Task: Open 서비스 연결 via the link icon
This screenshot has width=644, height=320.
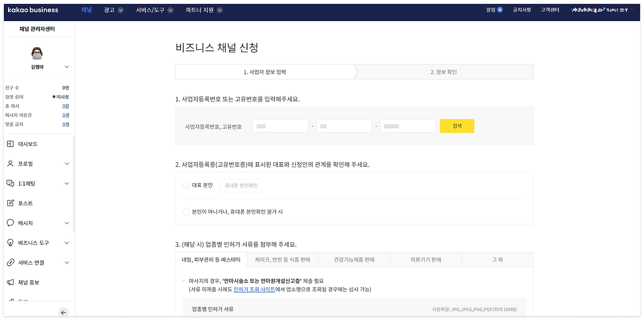Action: 11,262
